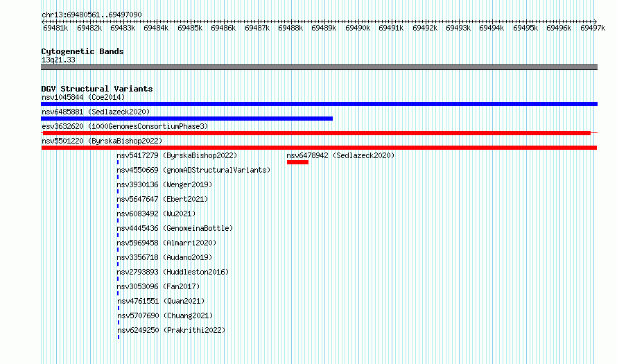Click the 69495k ruler tick label
This screenshot has height=364, width=617.
click(x=525, y=28)
